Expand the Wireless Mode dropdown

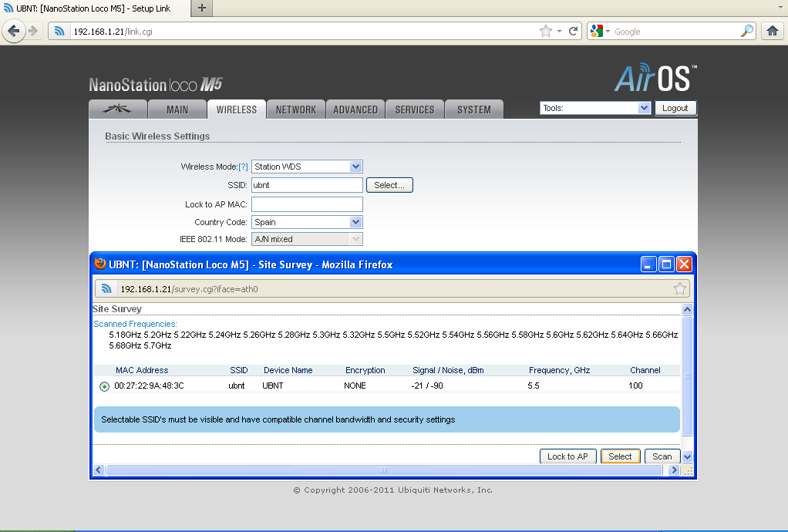355,167
